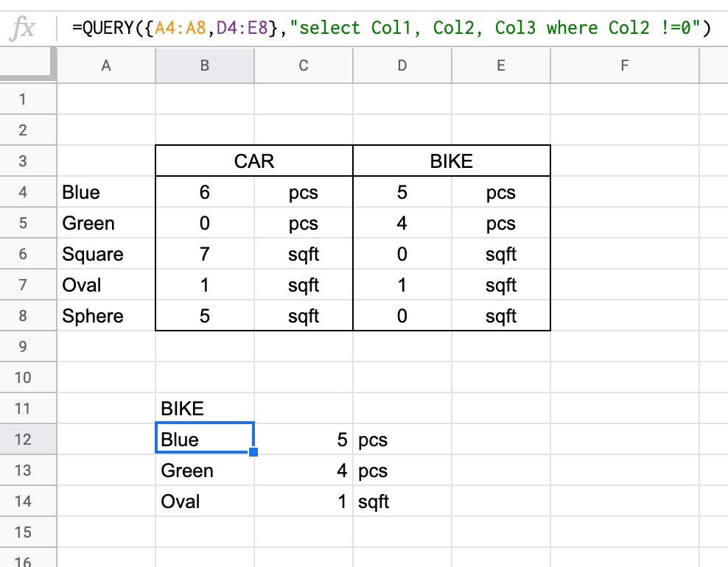Viewport: 728px width, 567px height.
Task: Select row 12 header
Action: point(28,439)
